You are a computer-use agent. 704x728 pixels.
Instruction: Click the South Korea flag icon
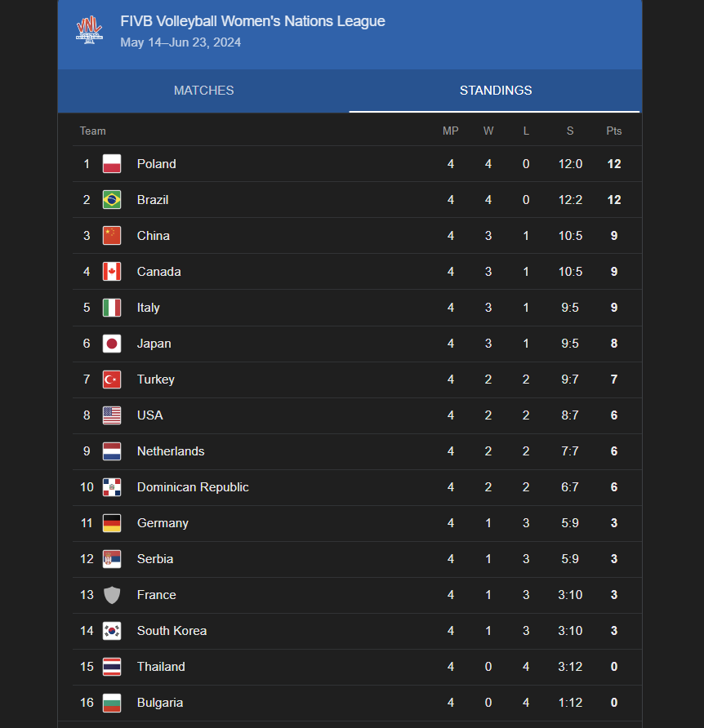pos(112,631)
